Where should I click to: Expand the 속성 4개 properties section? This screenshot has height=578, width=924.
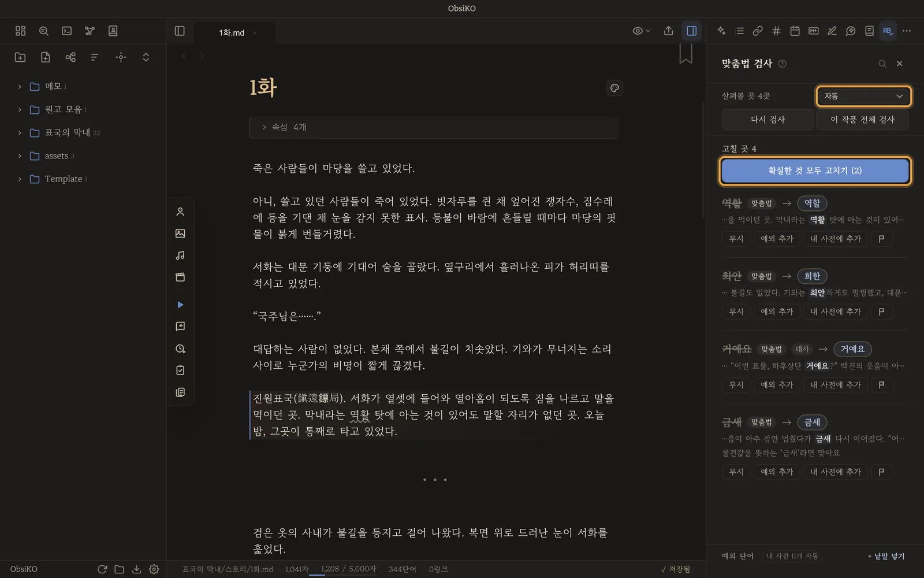click(x=434, y=127)
